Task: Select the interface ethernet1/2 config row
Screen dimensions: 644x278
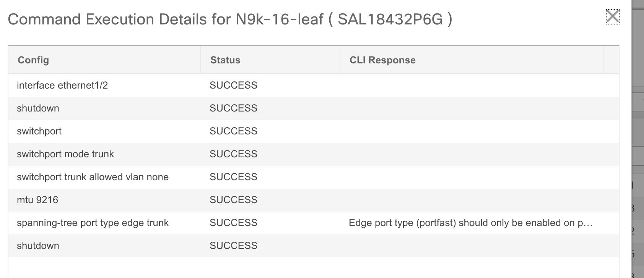Action: click(313, 85)
